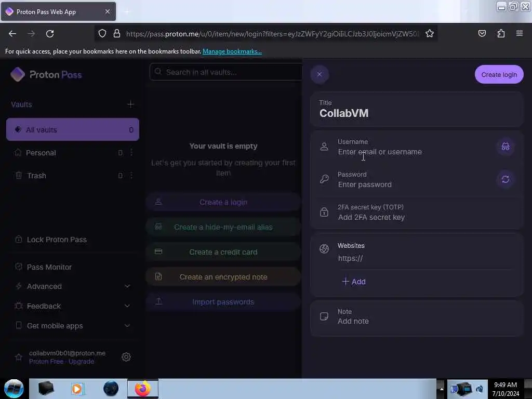The image size is (532, 399).
Task: Expand Get mobile apps section
Action: 73,326
